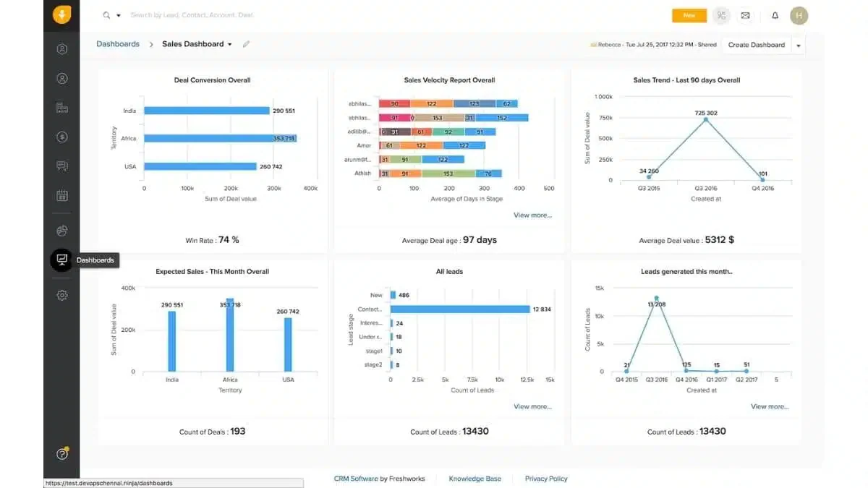This screenshot has height=488, width=868.
Task: Open the Conversations chat icon in the sidebar
Action: coord(61,166)
